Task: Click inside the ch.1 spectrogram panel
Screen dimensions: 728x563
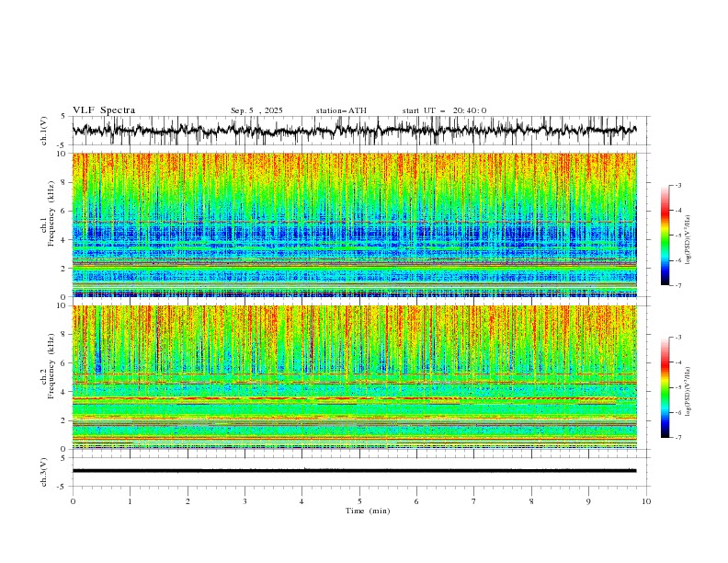Action: pyautogui.click(x=354, y=224)
